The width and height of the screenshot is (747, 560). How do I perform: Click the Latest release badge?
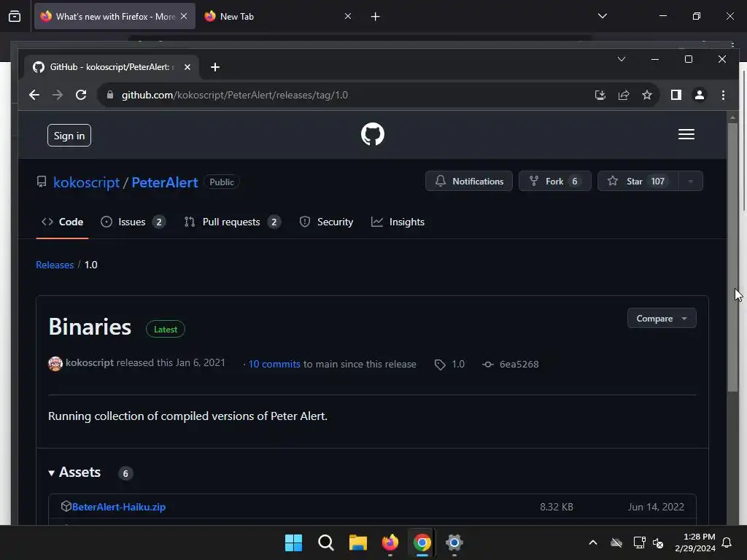point(166,329)
